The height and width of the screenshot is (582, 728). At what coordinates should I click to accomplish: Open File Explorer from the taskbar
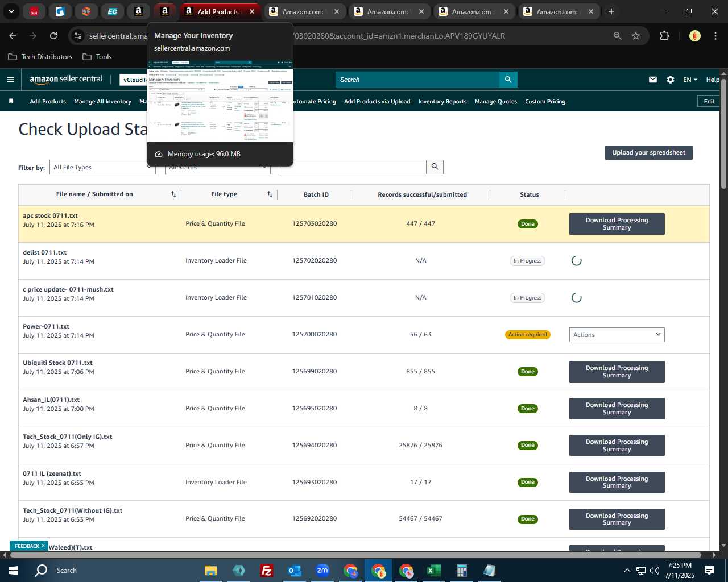(x=211, y=571)
